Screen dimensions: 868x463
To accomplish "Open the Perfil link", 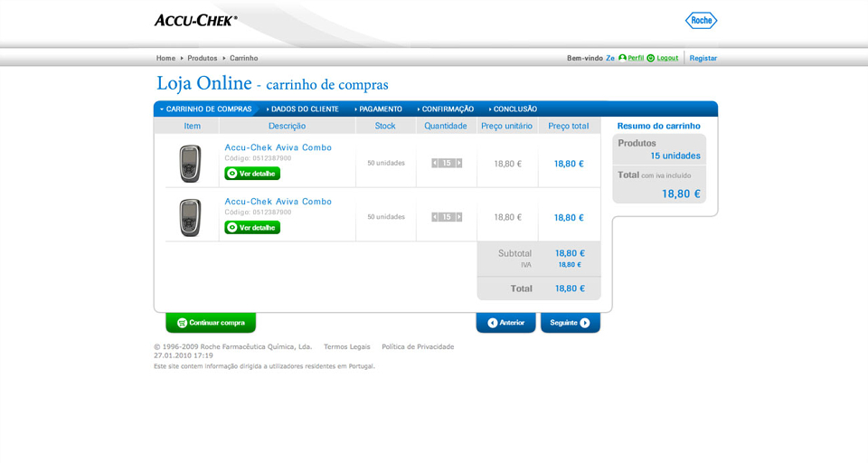I will pos(636,58).
